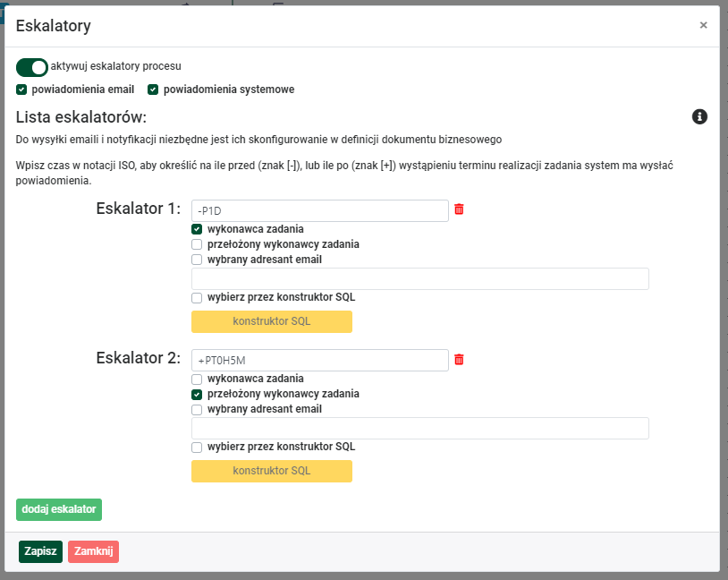
Task: Uncheck wykonawca zadania for Eskalator 1
Action: coord(197,229)
